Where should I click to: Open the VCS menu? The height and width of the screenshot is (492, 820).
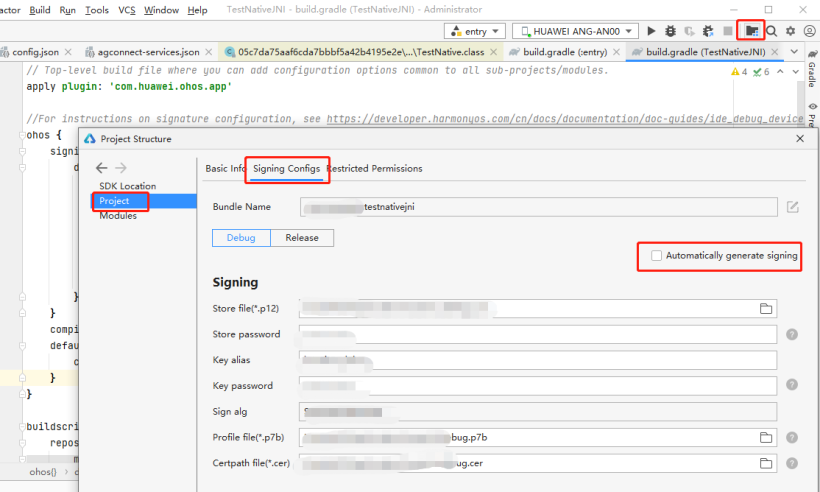click(127, 10)
